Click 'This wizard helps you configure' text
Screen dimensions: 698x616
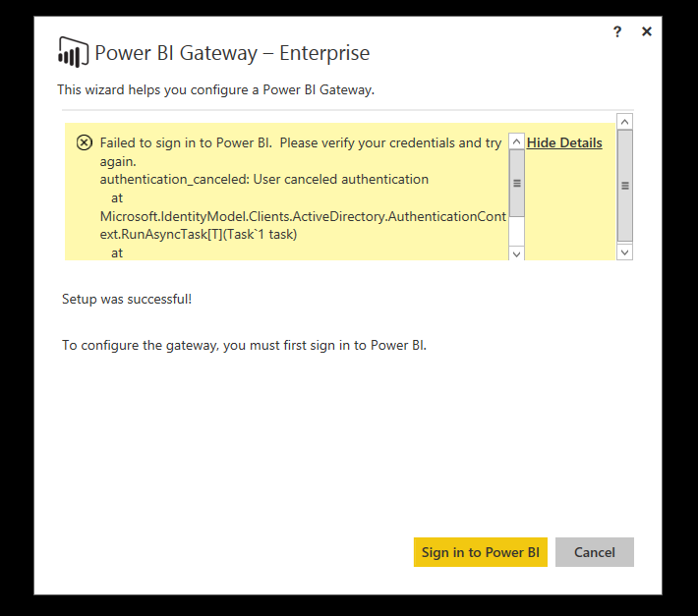[x=216, y=89]
